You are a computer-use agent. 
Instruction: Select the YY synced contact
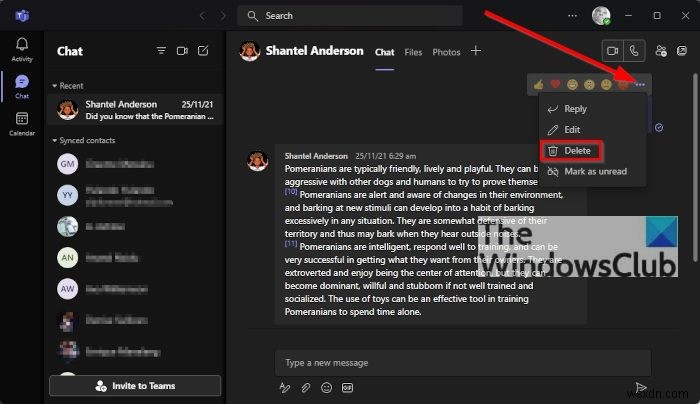tap(135, 196)
